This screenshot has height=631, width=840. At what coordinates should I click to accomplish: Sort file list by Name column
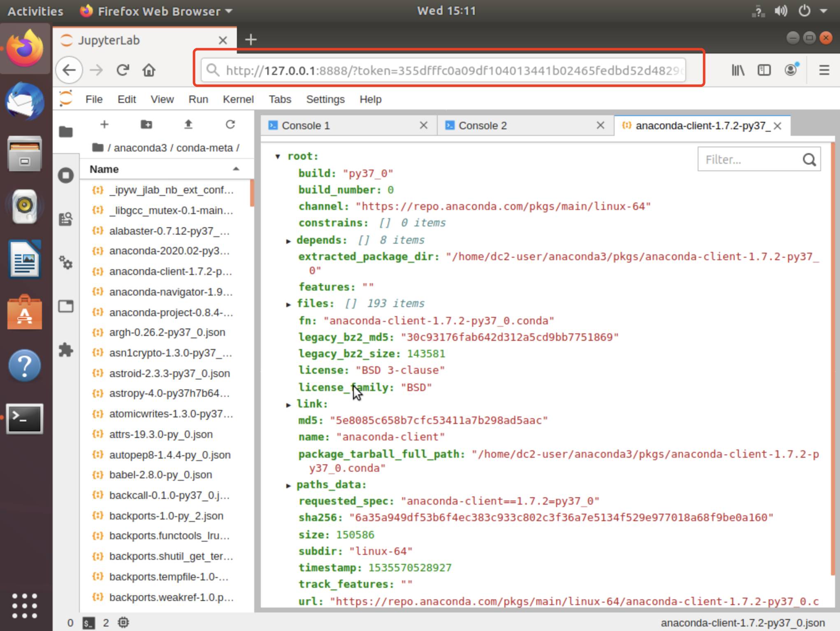pos(166,169)
